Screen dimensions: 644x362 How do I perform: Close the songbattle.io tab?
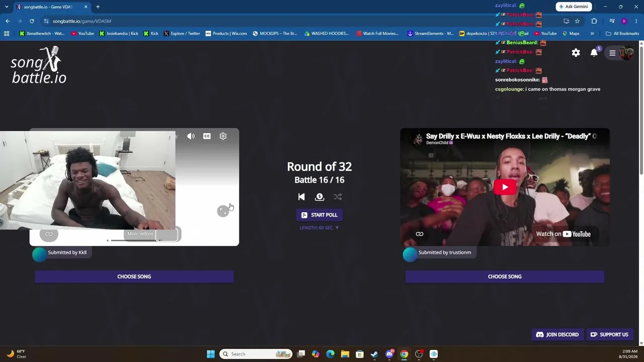[x=86, y=7]
